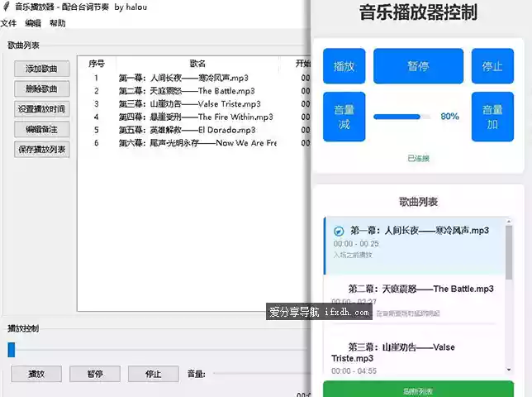532x397 pixels.
Task: Click the web song list scrollbar thumb
Action: [509, 252]
